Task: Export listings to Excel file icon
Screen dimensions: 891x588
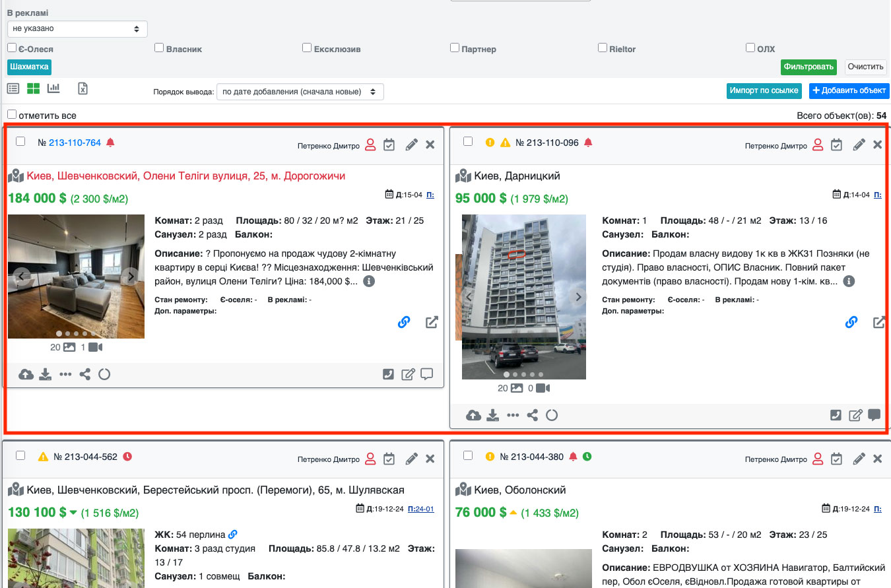Action: (x=82, y=88)
